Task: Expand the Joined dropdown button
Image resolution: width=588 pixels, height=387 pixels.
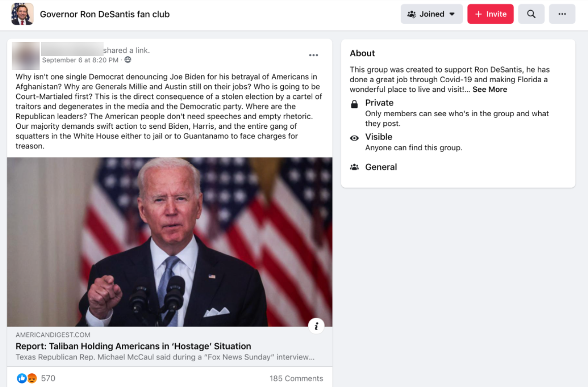Action: point(431,14)
